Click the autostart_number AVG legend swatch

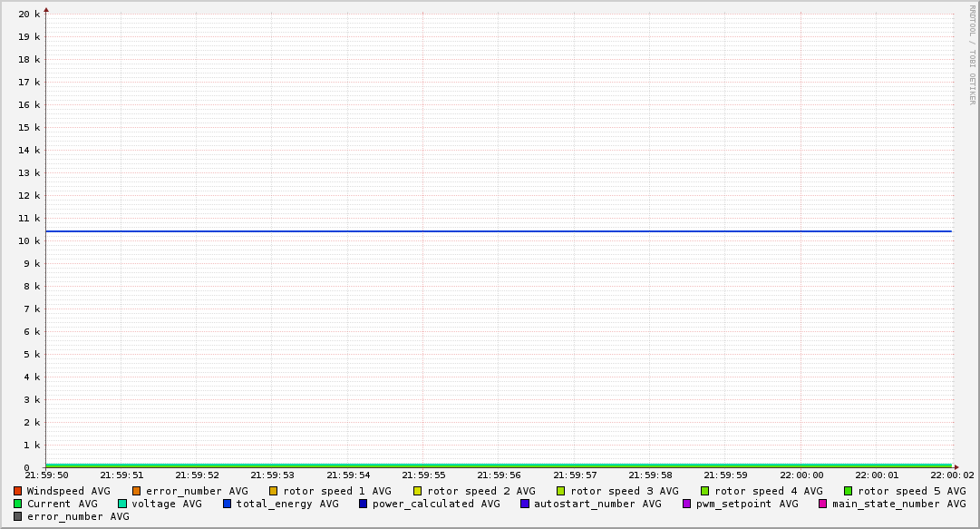[x=525, y=504]
